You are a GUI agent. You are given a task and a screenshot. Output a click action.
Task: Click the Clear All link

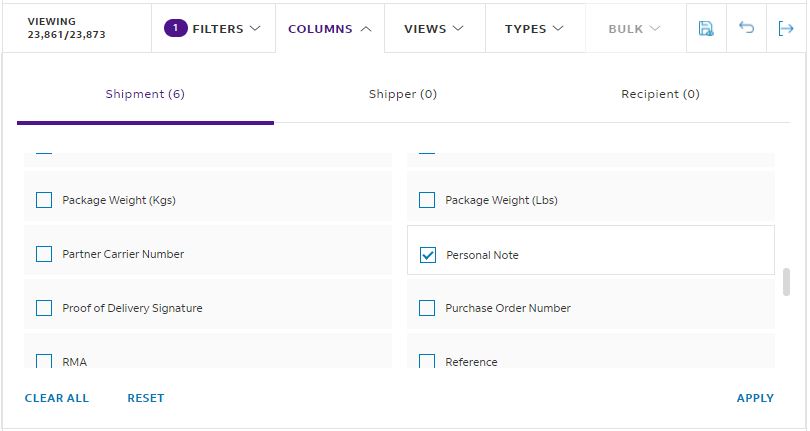57,398
